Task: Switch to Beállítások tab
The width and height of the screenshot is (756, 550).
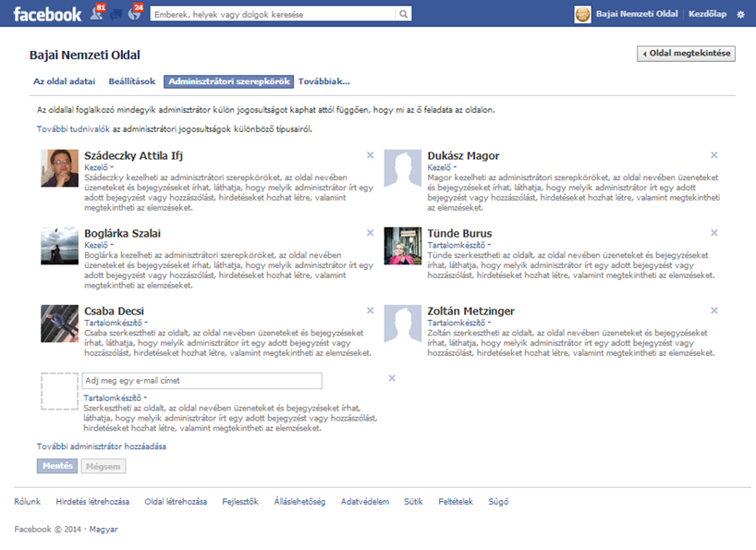Action: pos(132,81)
